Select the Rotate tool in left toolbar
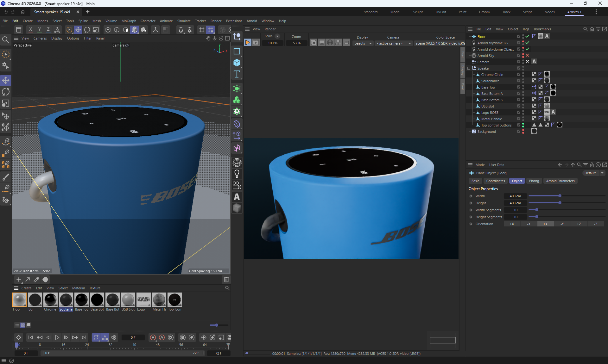 click(x=6, y=92)
